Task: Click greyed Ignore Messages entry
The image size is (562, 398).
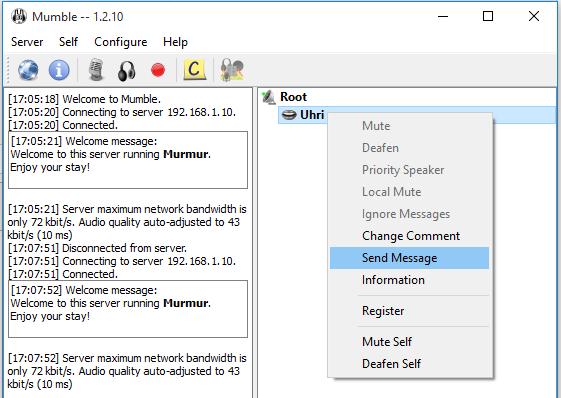Action: 409,214
